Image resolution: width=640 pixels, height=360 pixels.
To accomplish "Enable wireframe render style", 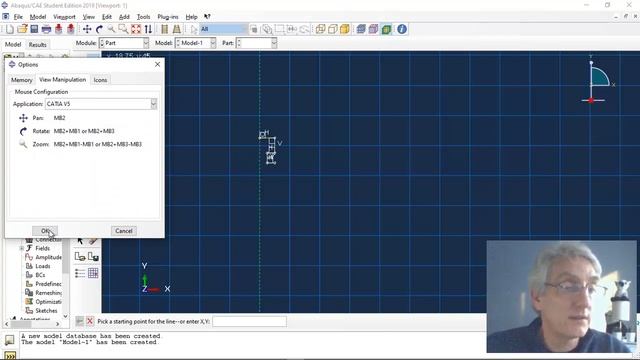I will [320, 29].
